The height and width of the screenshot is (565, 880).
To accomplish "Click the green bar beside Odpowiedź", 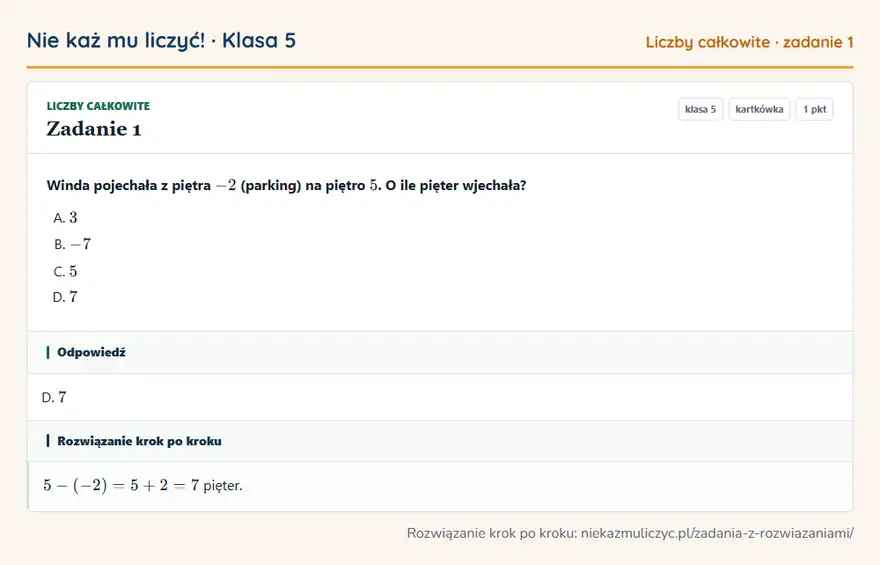I will tap(48, 352).
